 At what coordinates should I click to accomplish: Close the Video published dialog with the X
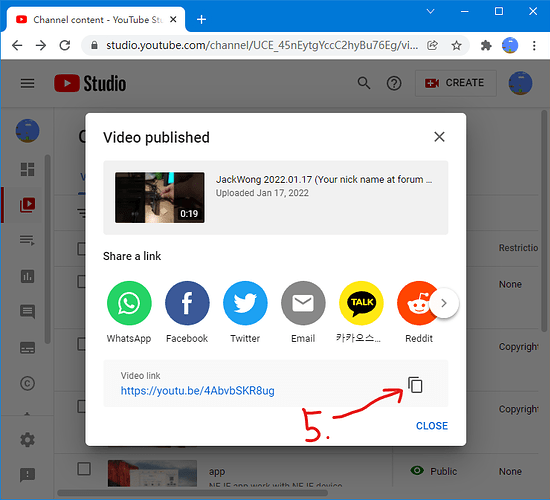click(439, 137)
